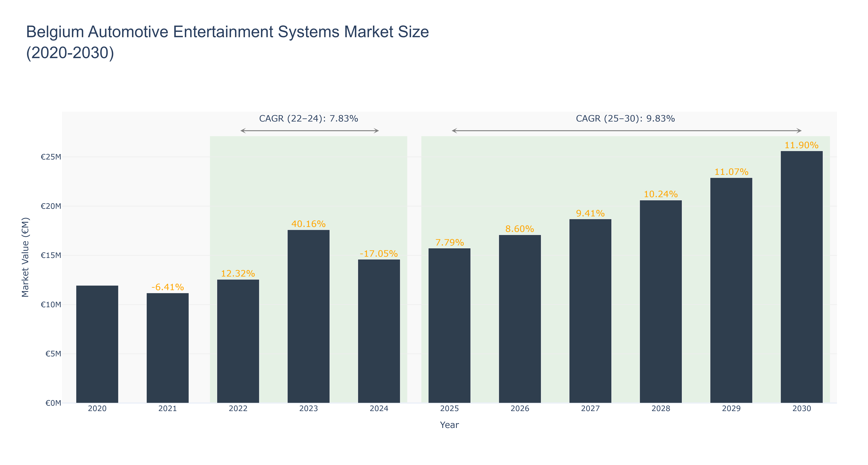This screenshot has width=868, height=465.
Task: Click the CAGR (25–30): 9.83% annotation
Action: coord(625,119)
